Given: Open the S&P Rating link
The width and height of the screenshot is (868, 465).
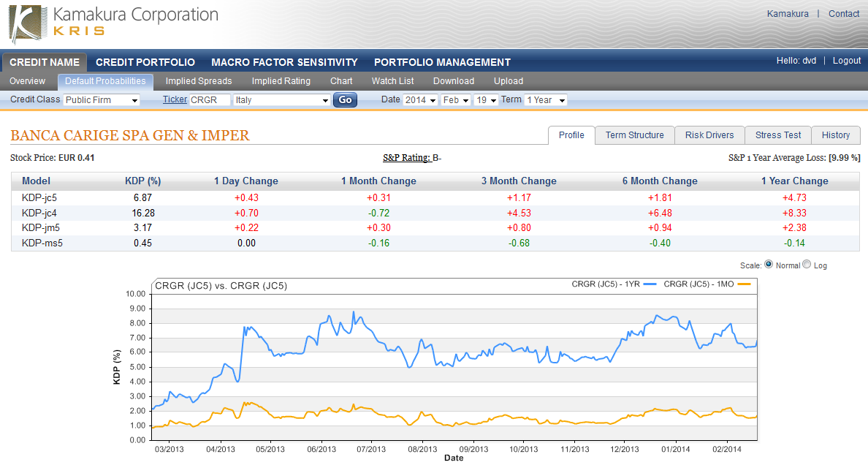Looking at the screenshot, I should [x=406, y=158].
